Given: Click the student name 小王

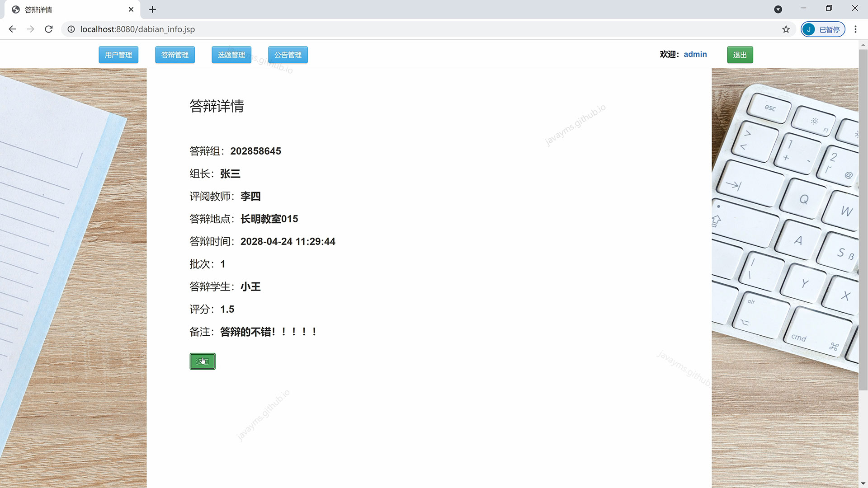Looking at the screenshot, I should pyautogui.click(x=250, y=286).
